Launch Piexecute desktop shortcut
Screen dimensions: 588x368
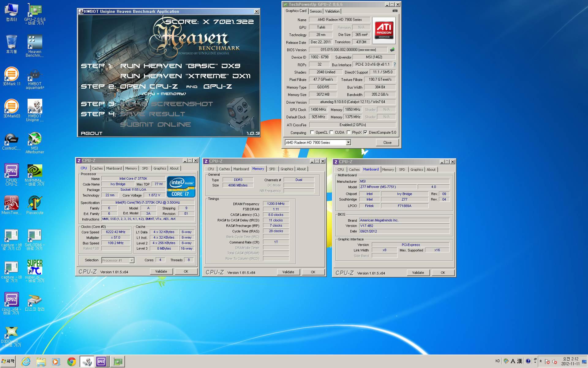tap(35, 205)
